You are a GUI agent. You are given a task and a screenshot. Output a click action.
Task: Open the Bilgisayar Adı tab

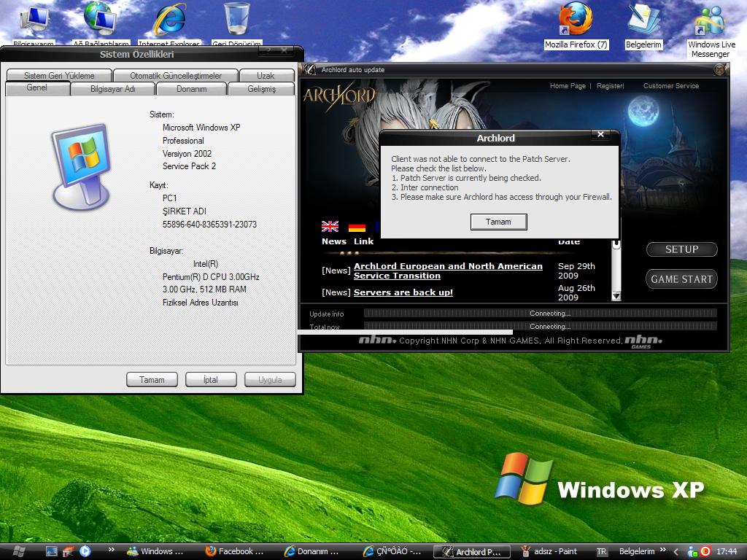113,89
